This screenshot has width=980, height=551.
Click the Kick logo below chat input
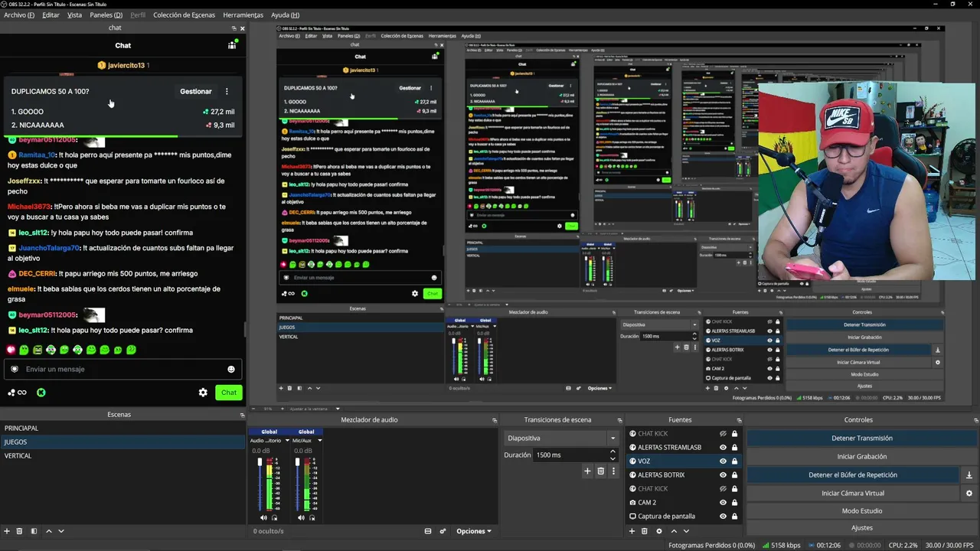coord(41,393)
